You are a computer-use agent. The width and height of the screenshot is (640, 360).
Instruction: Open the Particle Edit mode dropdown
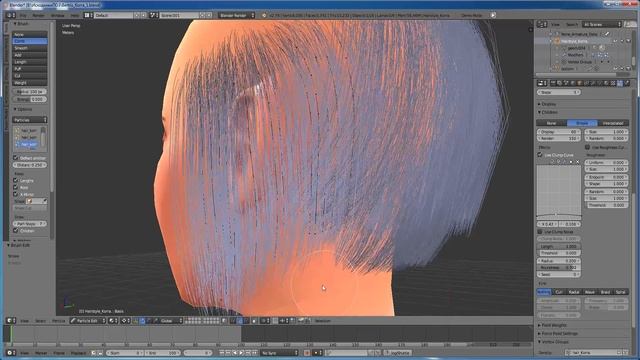87,321
